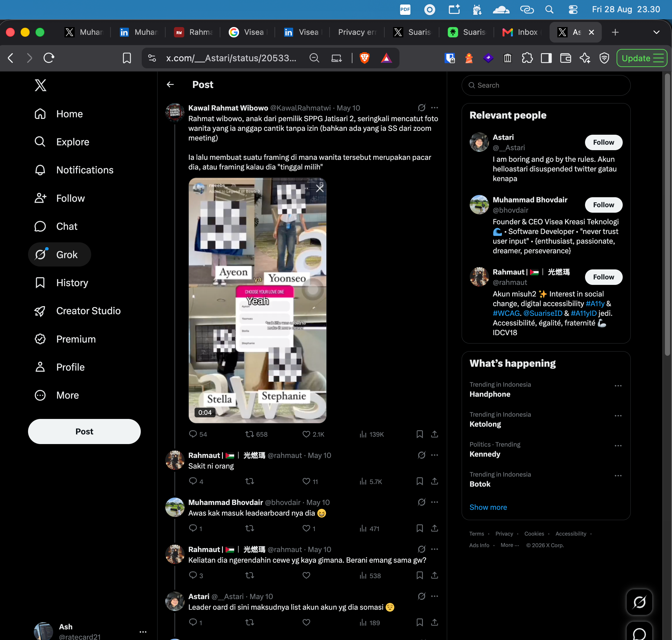Open more options for Ketolong trend
This screenshot has height=640, width=672.
click(x=618, y=416)
